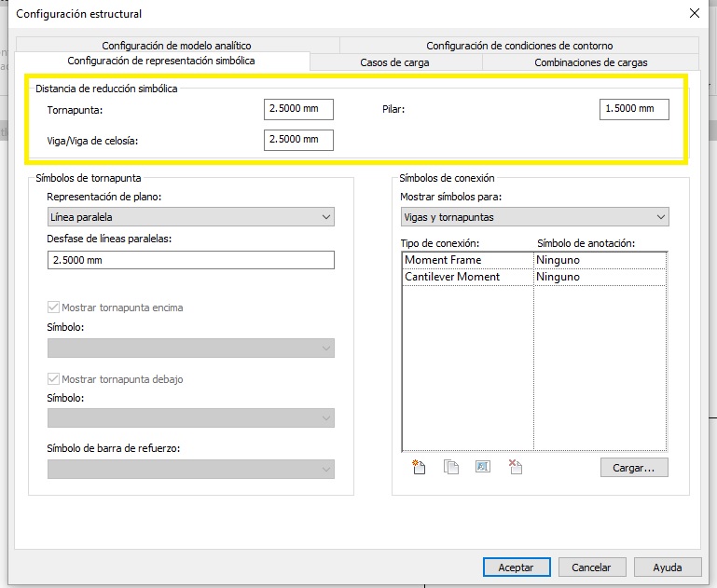Toggle Mostrar tornapunta encima checkbox
Image resolution: width=717 pixels, height=588 pixels.
54,308
